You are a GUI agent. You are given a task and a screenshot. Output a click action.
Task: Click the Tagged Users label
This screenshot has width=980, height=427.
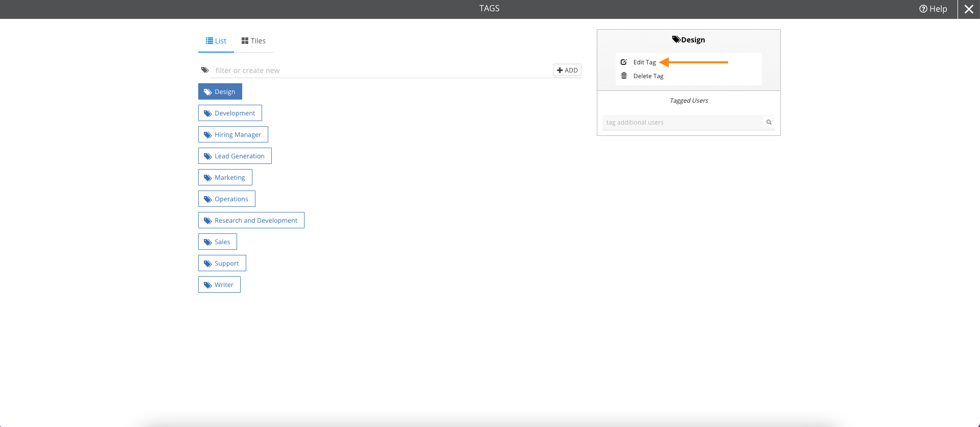pyautogui.click(x=689, y=101)
